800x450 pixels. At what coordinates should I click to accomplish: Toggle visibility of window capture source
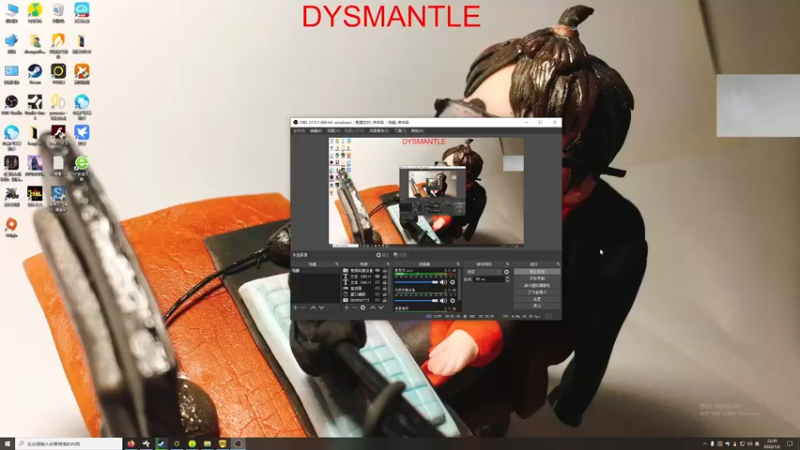click(378, 294)
